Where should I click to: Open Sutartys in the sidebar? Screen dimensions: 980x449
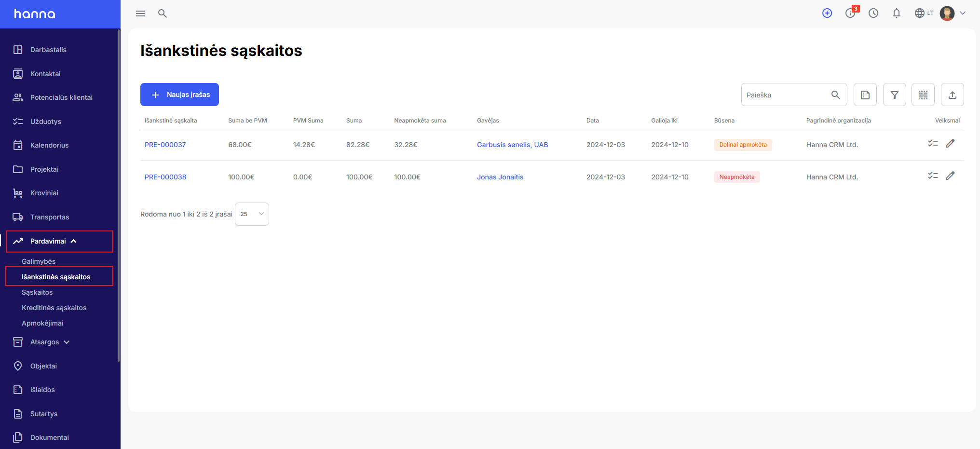[x=44, y=414]
